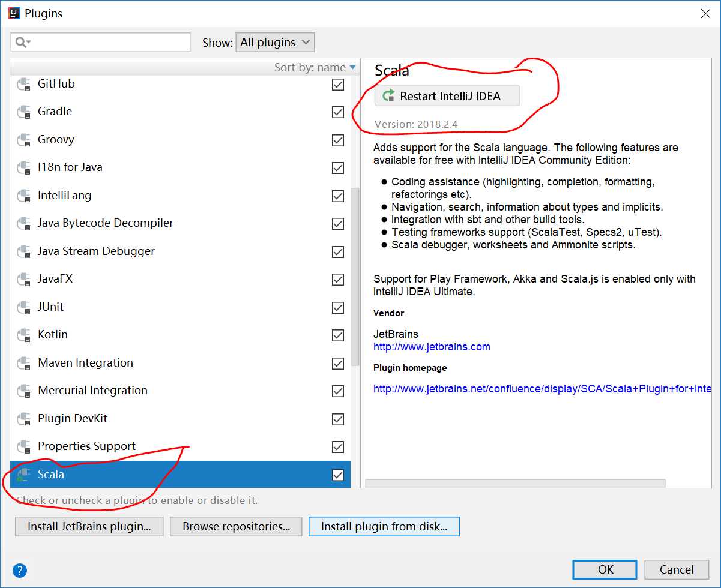Click the JavaFX plugin icon
Viewport: 721px width, 588px height.
[x=24, y=280]
